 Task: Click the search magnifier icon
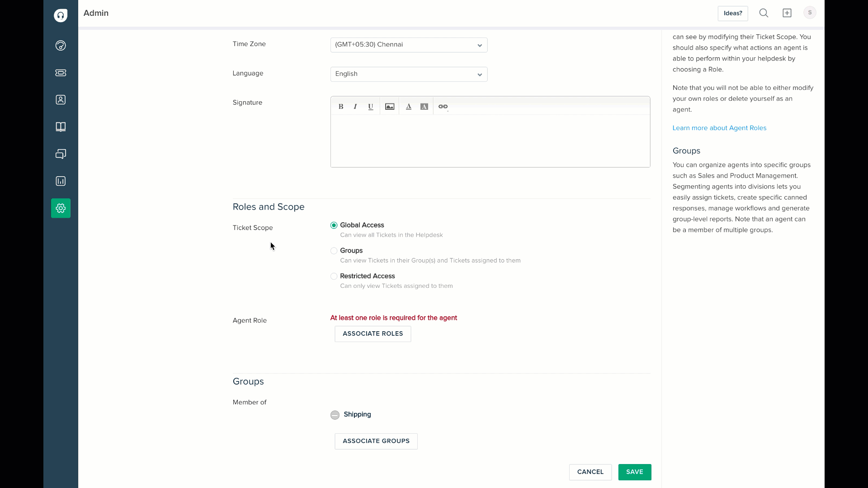764,13
